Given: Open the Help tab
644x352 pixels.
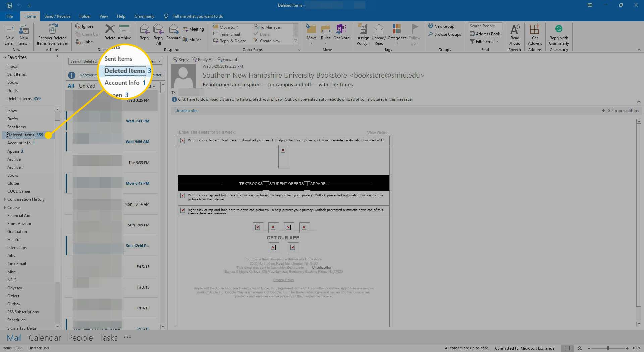Looking at the screenshot, I should click(121, 16).
